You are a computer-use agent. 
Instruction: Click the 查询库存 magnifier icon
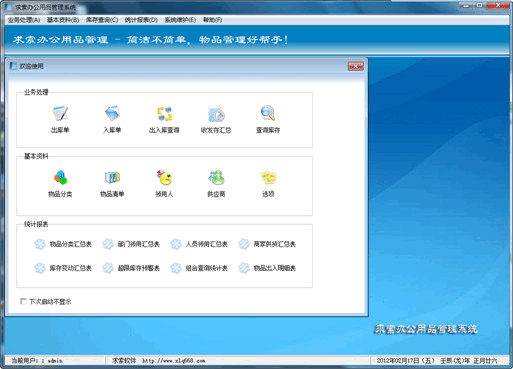coord(268,114)
